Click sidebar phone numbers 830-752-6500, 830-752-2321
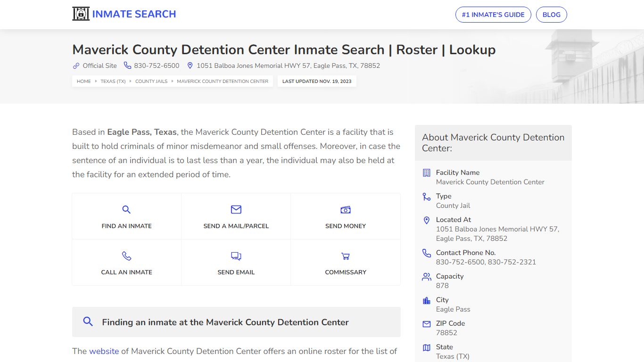 point(486,262)
